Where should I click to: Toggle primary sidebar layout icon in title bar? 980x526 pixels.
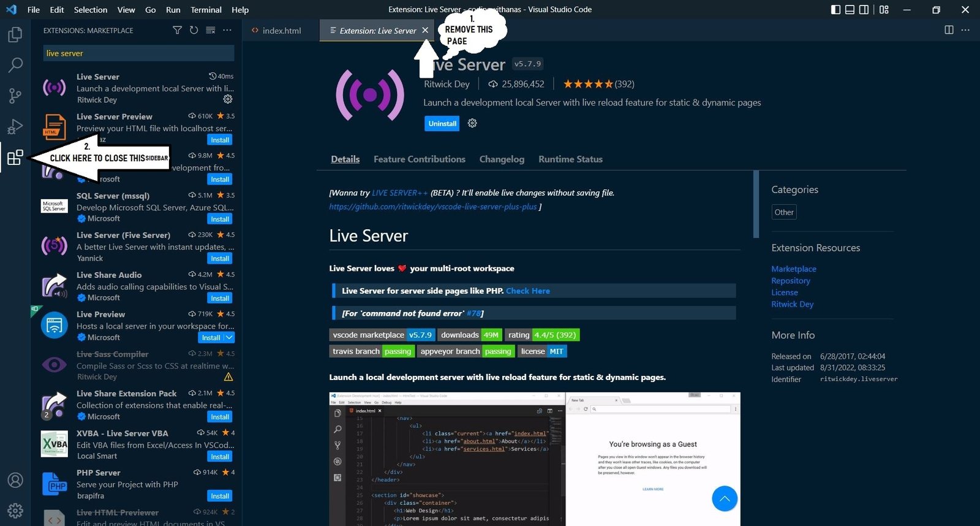[x=835, y=10]
